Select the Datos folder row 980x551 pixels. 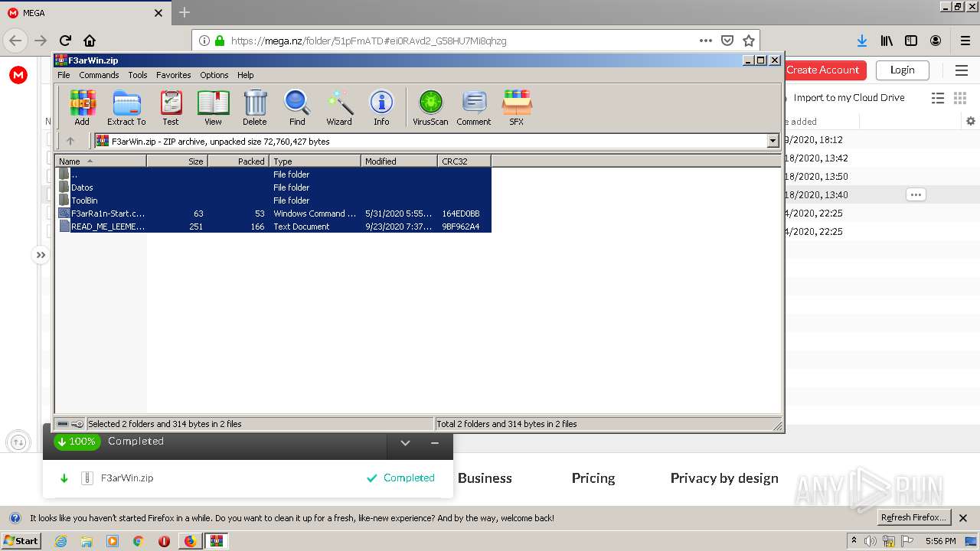pos(273,187)
